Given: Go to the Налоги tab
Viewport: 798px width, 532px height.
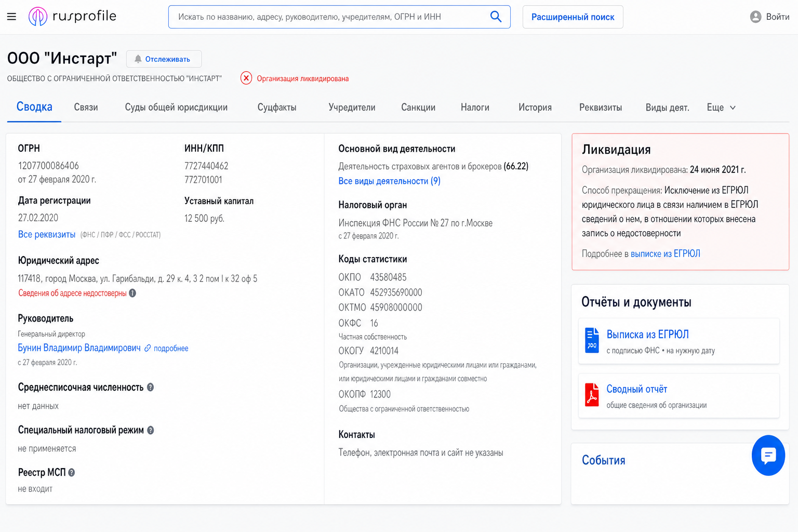Looking at the screenshot, I should (475, 108).
